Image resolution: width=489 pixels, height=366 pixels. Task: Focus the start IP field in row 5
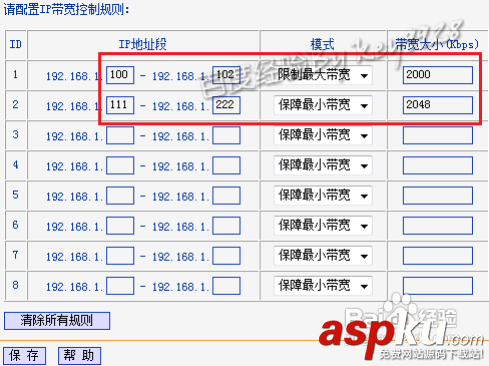point(120,195)
